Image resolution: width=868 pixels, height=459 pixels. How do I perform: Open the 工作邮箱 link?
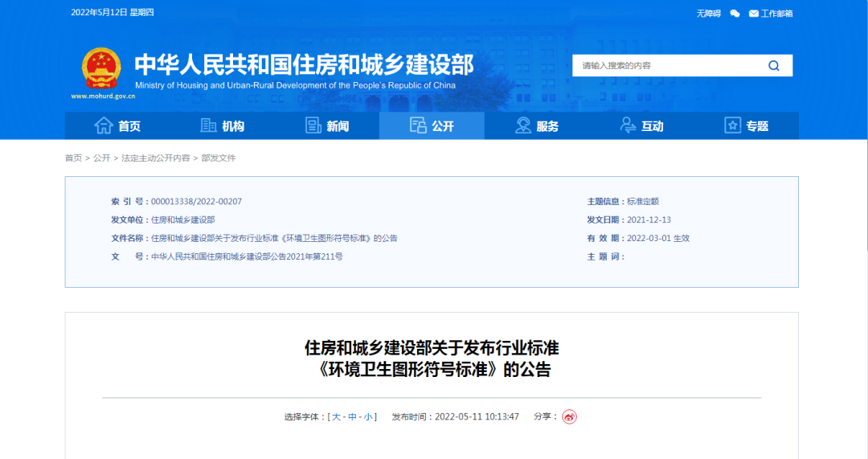click(x=776, y=14)
